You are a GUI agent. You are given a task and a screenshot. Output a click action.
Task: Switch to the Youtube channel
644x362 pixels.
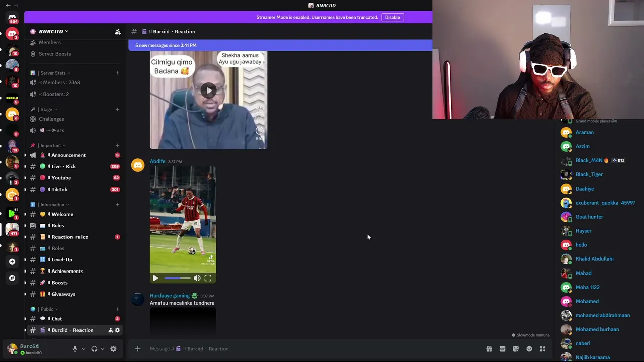coord(75,178)
